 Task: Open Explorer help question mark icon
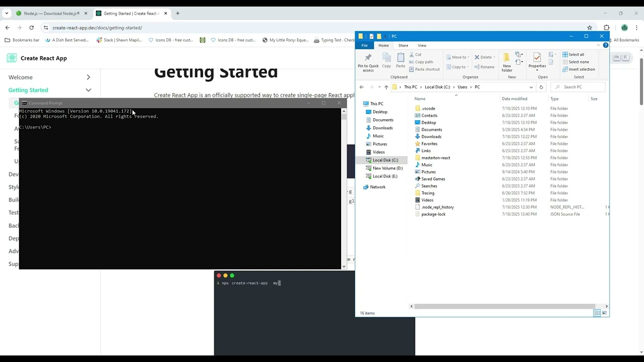pyautogui.click(x=605, y=45)
